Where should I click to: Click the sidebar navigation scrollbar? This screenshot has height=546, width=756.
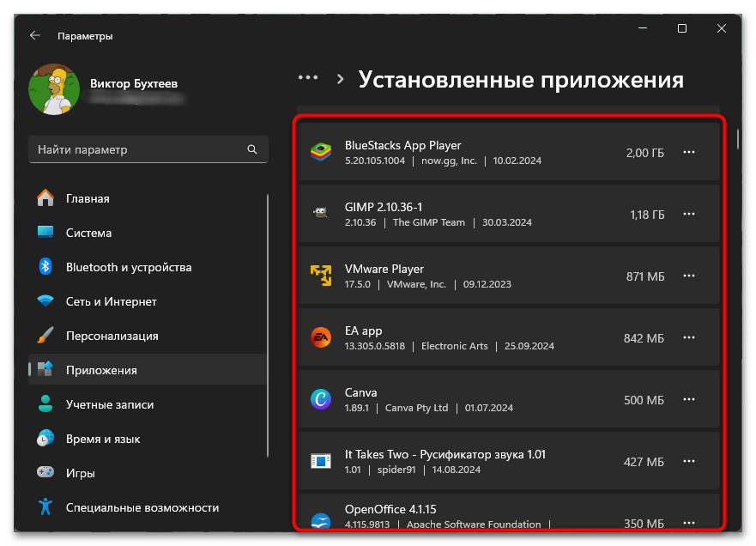[x=268, y=325]
